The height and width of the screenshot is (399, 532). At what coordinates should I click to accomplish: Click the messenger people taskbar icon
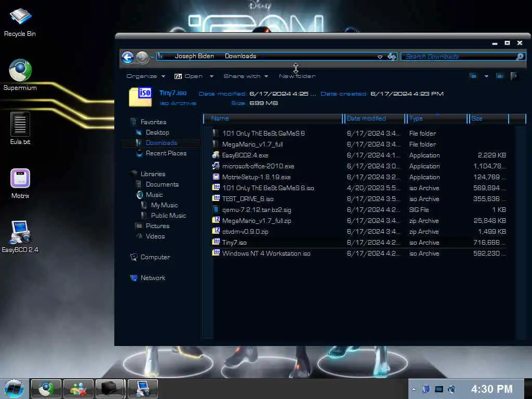(78, 389)
